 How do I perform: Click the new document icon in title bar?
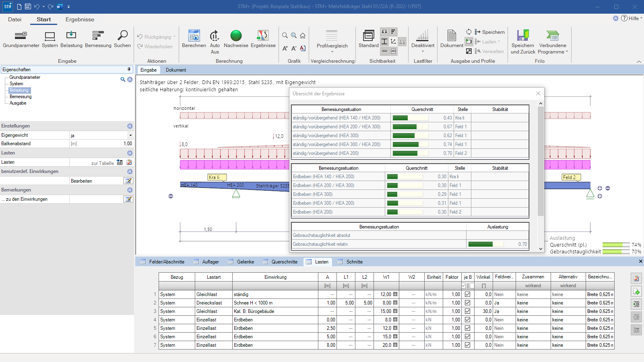click(19, 6)
